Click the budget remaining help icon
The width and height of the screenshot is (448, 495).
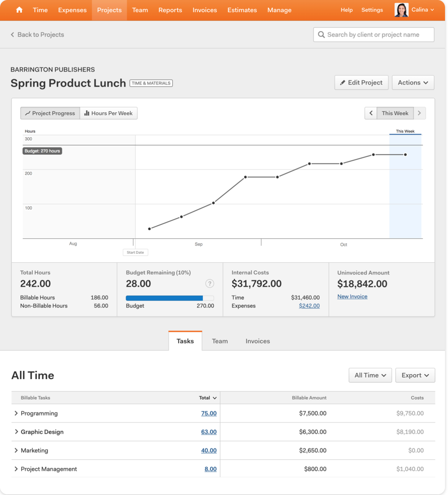210,284
